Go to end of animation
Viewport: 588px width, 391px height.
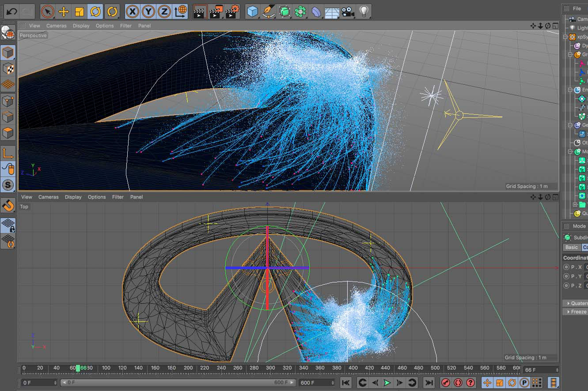(429, 383)
